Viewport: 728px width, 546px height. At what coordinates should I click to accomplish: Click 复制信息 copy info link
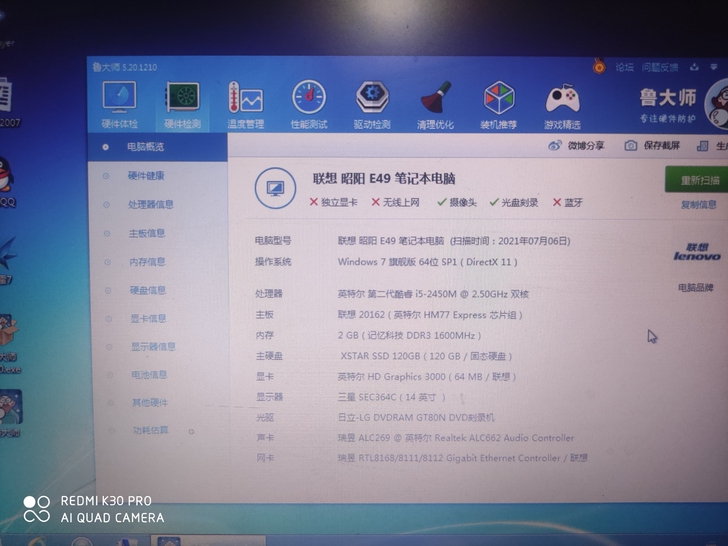tap(698, 204)
